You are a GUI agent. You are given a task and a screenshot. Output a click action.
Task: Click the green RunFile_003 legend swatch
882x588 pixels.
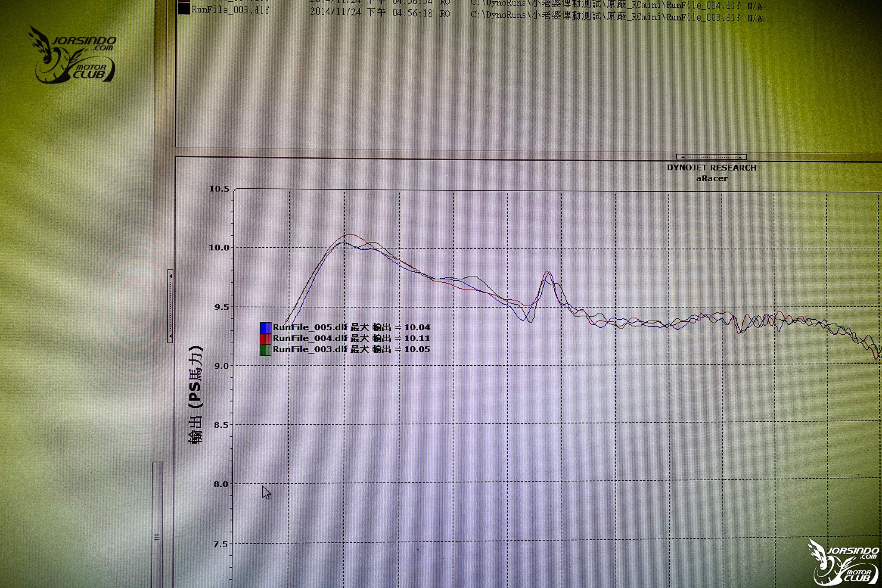click(x=265, y=349)
